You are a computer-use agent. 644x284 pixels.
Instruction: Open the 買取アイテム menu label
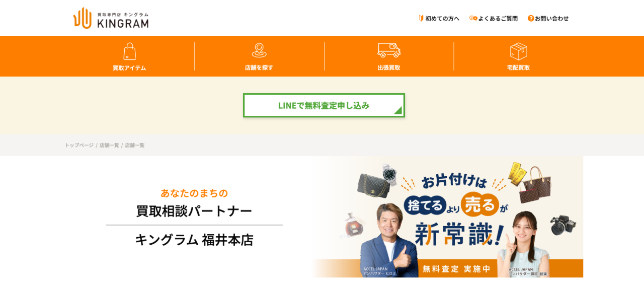click(x=129, y=68)
